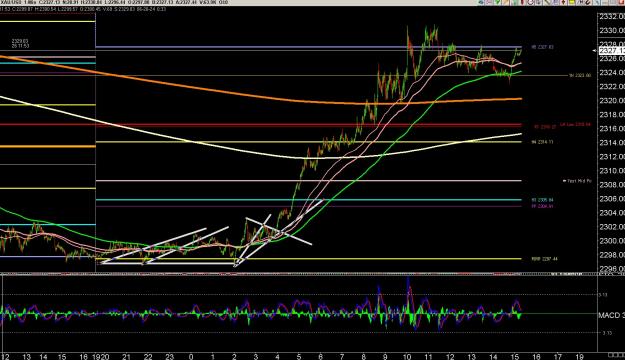Click hour 22 on the time axis

[148, 356]
